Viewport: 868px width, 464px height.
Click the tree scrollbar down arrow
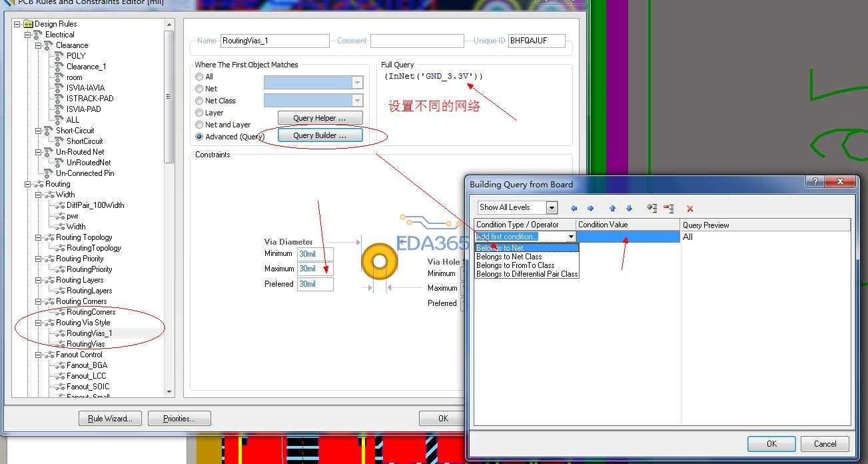click(x=169, y=392)
